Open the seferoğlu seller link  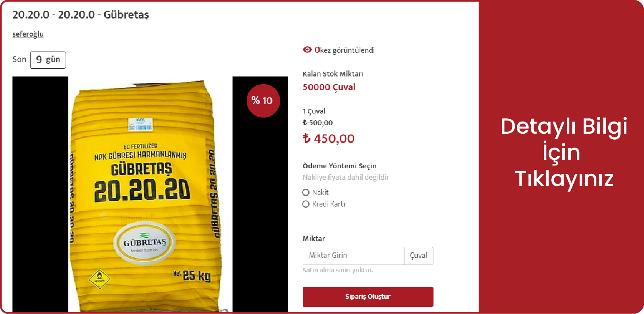tap(28, 34)
